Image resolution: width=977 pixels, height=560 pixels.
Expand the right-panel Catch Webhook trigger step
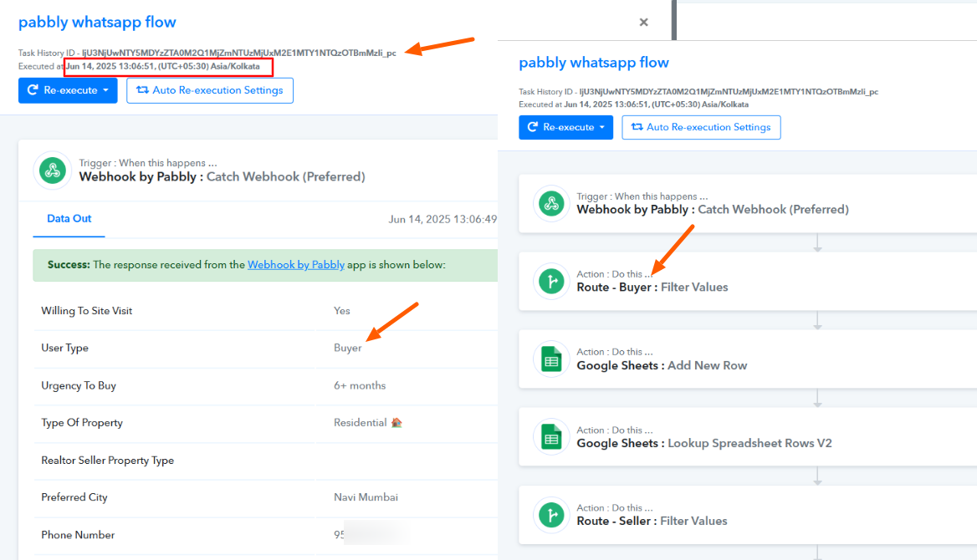point(748,203)
